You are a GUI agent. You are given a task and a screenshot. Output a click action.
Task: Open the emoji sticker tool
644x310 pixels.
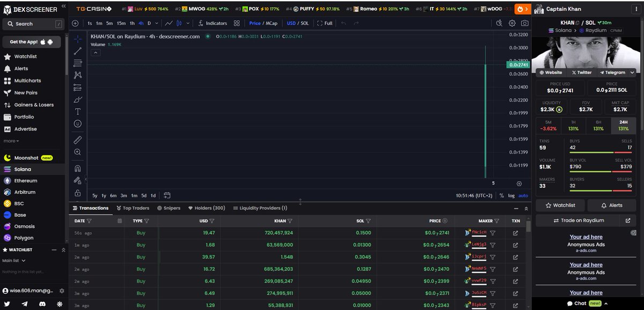pos(78,124)
